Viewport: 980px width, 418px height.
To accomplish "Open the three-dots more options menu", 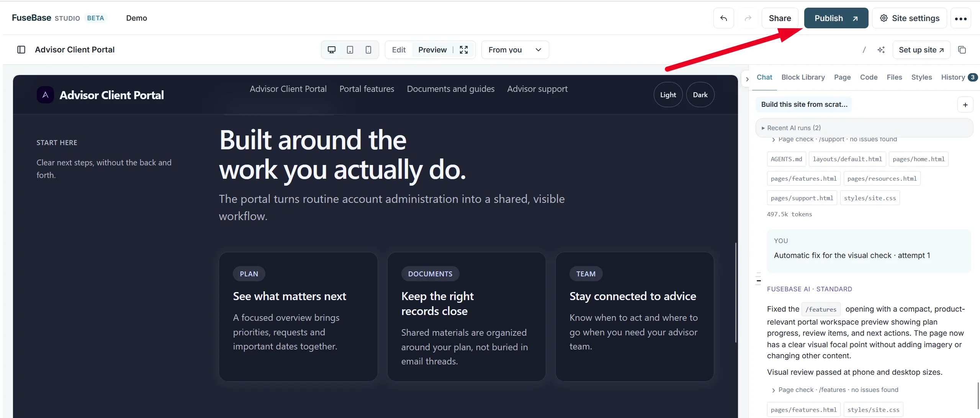I will click(x=960, y=18).
